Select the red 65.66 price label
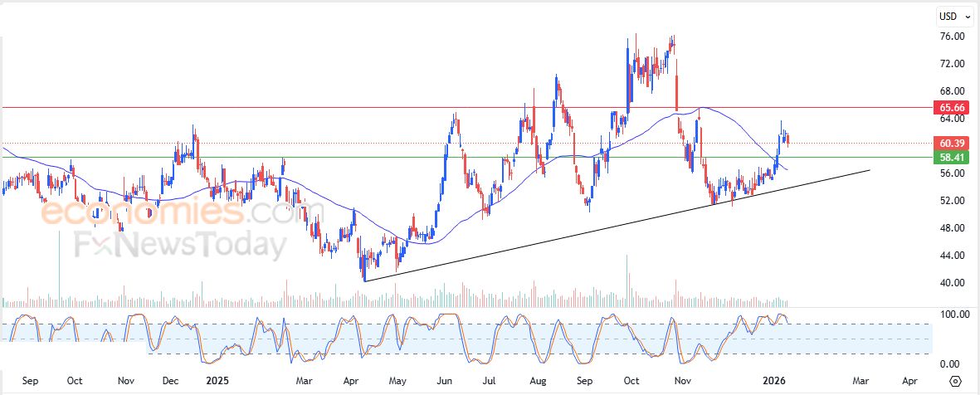The height and width of the screenshot is (395, 980). 951,108
